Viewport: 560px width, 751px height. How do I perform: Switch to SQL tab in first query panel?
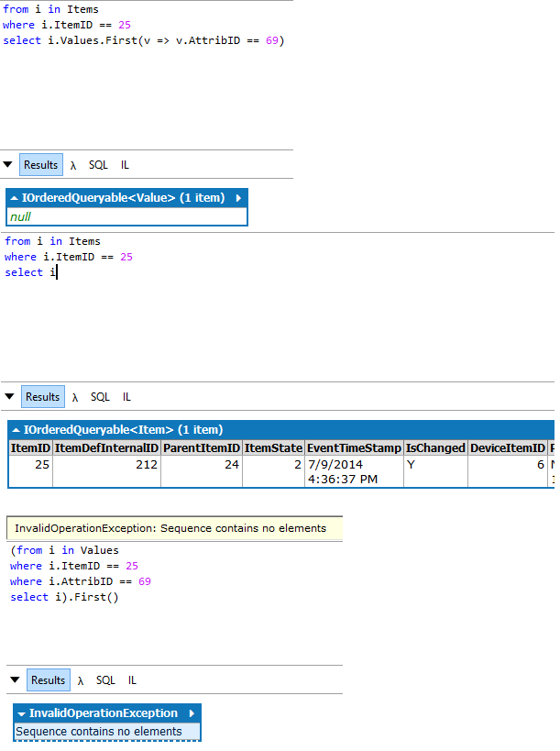point(98,165)
